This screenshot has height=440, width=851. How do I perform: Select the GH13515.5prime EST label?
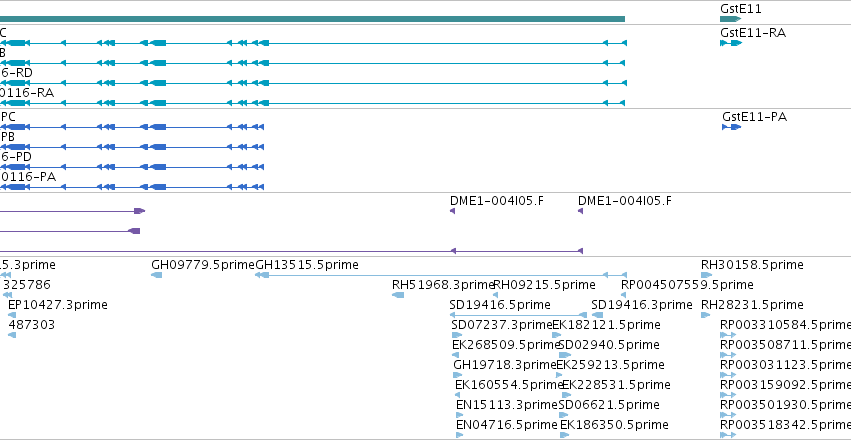(x=307, y=265)
